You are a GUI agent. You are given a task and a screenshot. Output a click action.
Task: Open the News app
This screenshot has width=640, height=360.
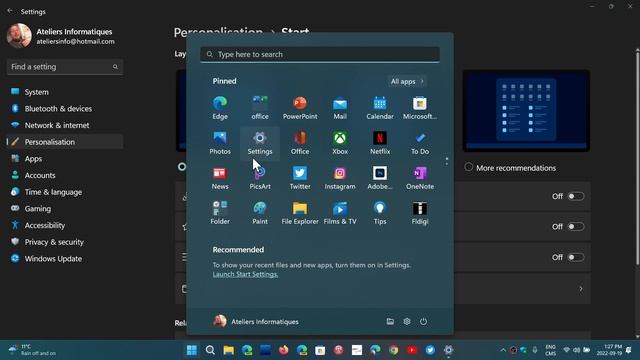220,178
